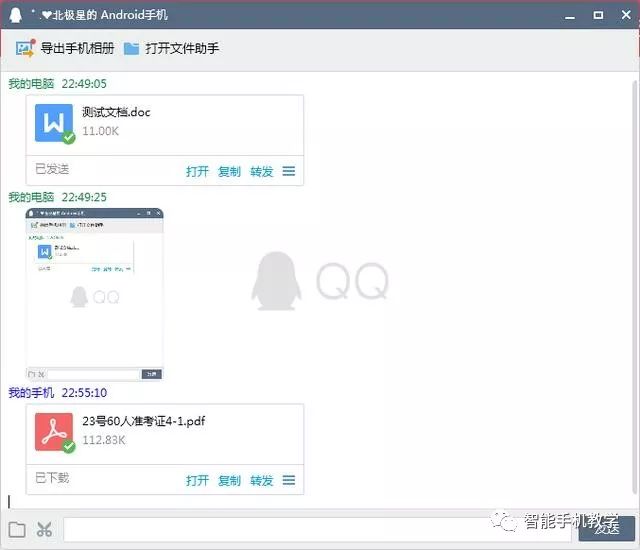Image resolution: width=640 pixels, height=550 pixels.
Task: Click the chat vertical scrollbar
Action: point(635,286)
